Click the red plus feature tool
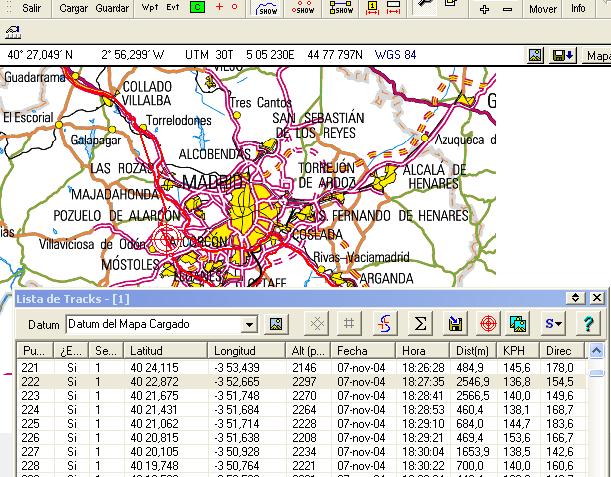Viewport: 611px width, 477px height. pyautogui.click(x=219, y=7)
